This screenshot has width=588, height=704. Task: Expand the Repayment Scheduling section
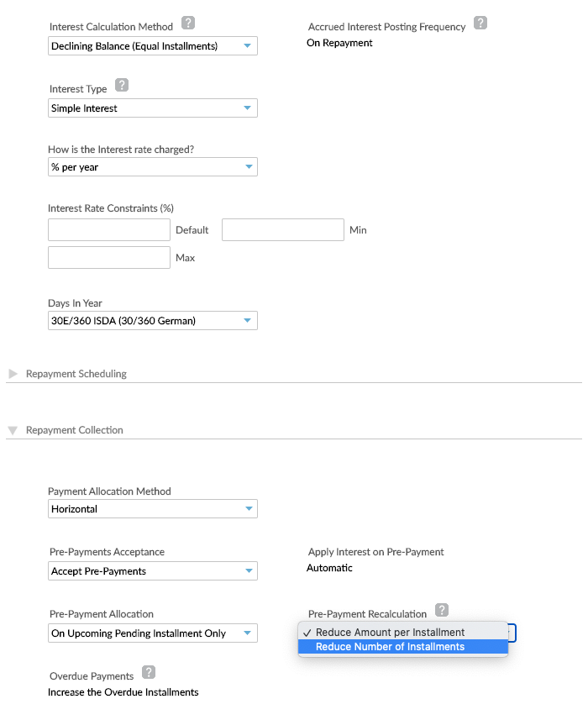coord(13,373)
